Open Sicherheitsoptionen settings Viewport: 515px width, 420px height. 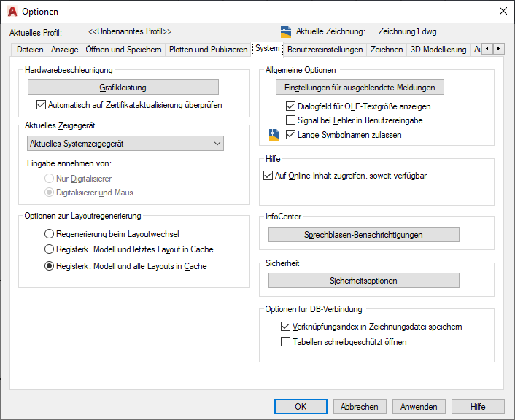coord(363,281)
